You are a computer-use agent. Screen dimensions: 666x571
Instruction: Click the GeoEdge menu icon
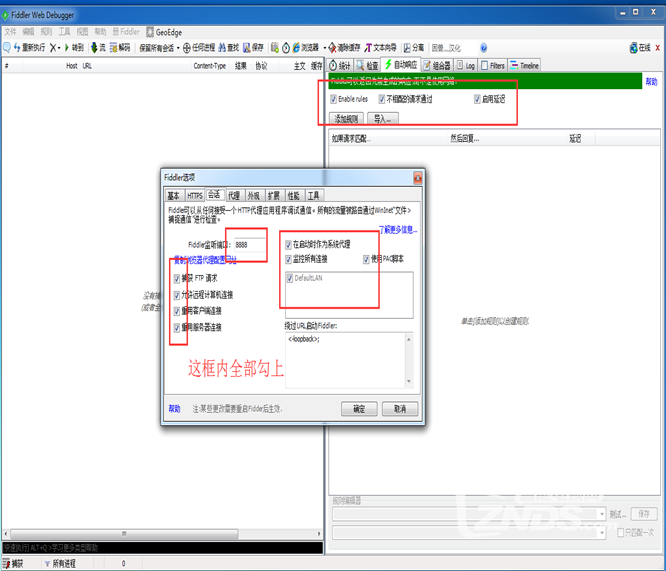pos(150,32)
